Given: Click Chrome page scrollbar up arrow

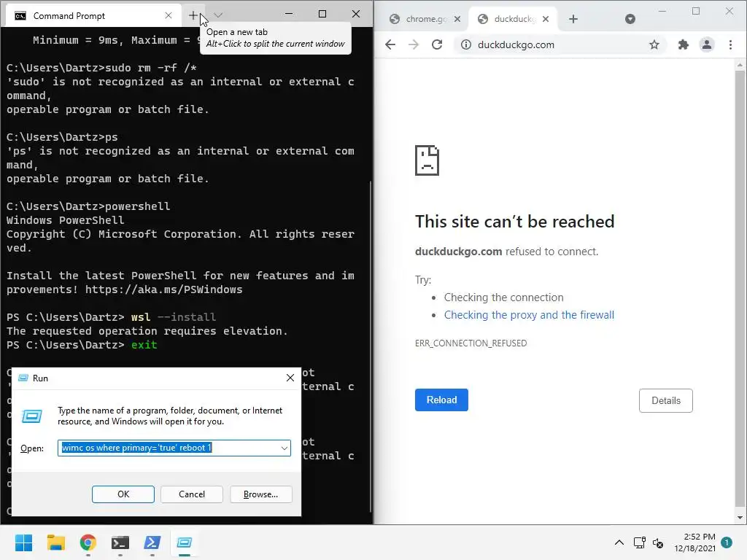Looking at the screenshot, I should point(740,64).
